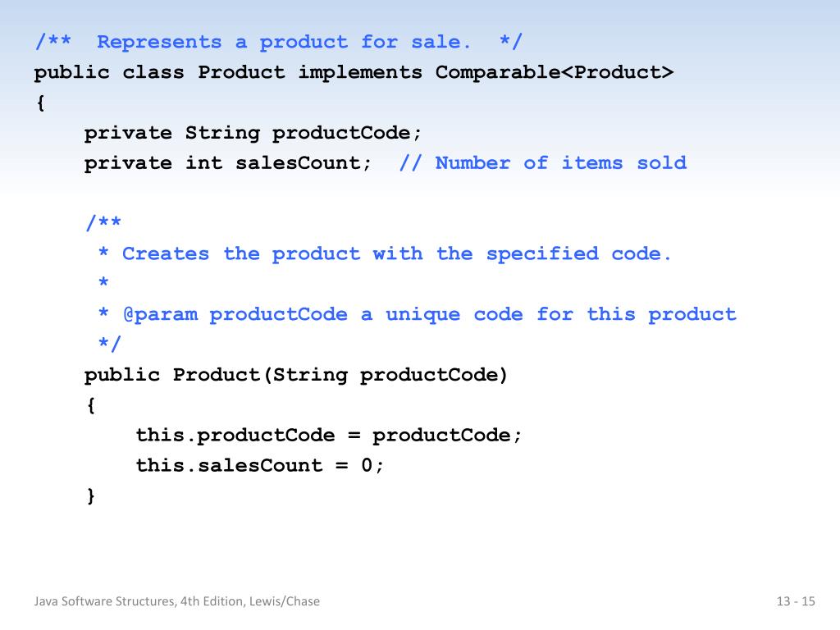Click the constructor's opening brace
This screenshot has height=630, width=840.
91,405
